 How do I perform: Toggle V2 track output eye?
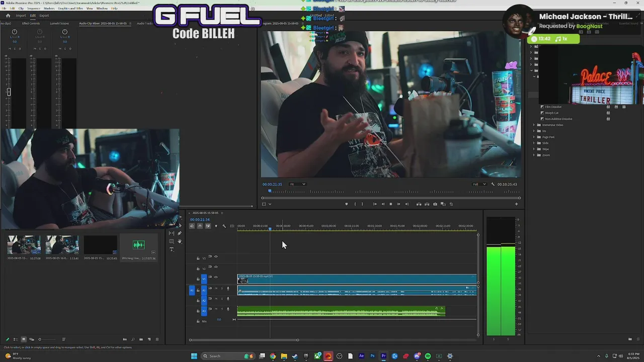216,266
